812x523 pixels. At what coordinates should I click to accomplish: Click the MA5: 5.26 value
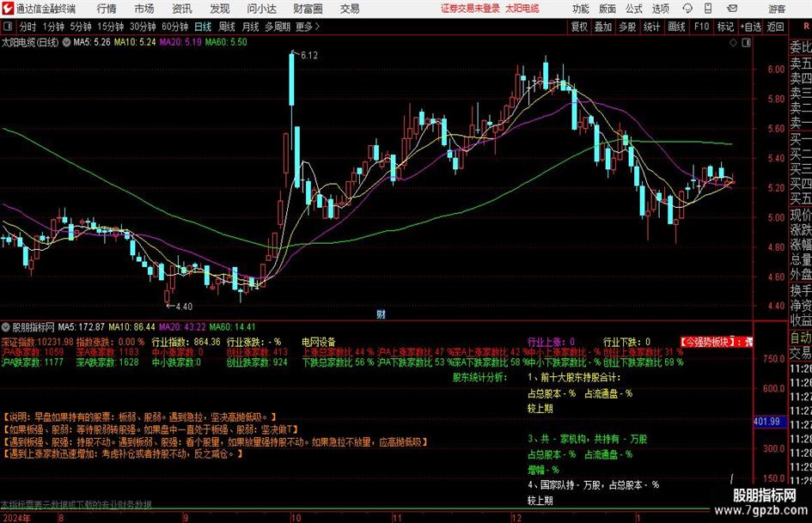pyautogui.click(x=92, y=42)
